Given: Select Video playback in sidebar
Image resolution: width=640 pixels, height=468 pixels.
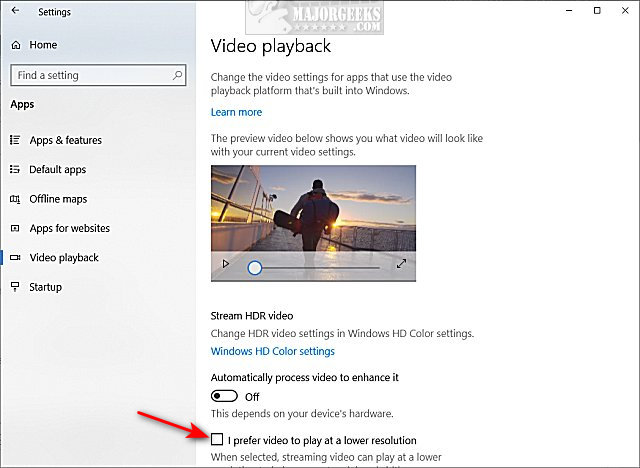Looking at the screenshot, I should pos(64,257).
